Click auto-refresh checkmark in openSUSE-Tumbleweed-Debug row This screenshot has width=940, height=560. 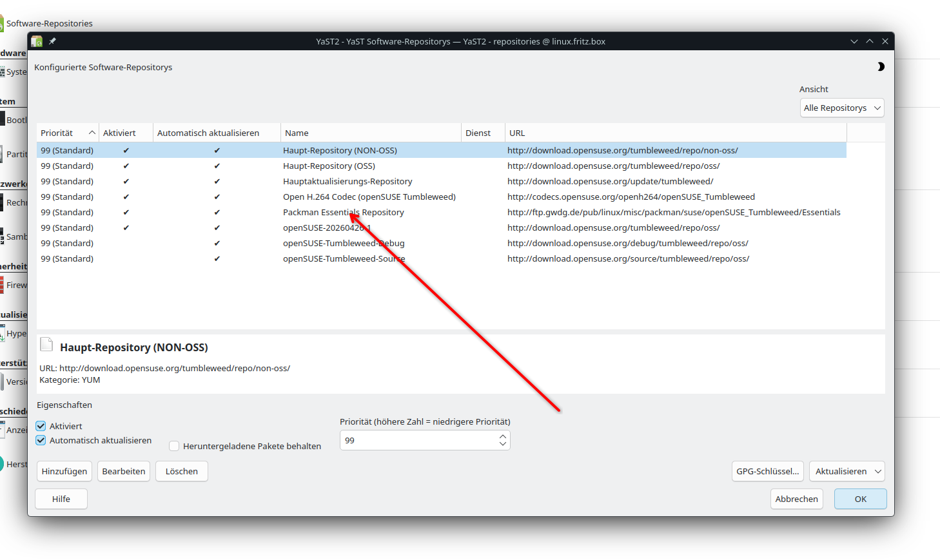click(217, 243)
